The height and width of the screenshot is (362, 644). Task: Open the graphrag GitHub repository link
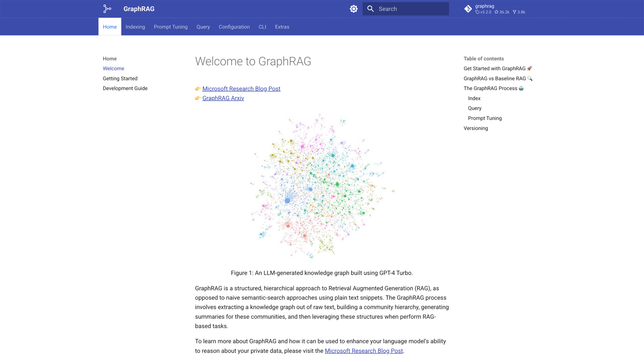tap(495, 9)
